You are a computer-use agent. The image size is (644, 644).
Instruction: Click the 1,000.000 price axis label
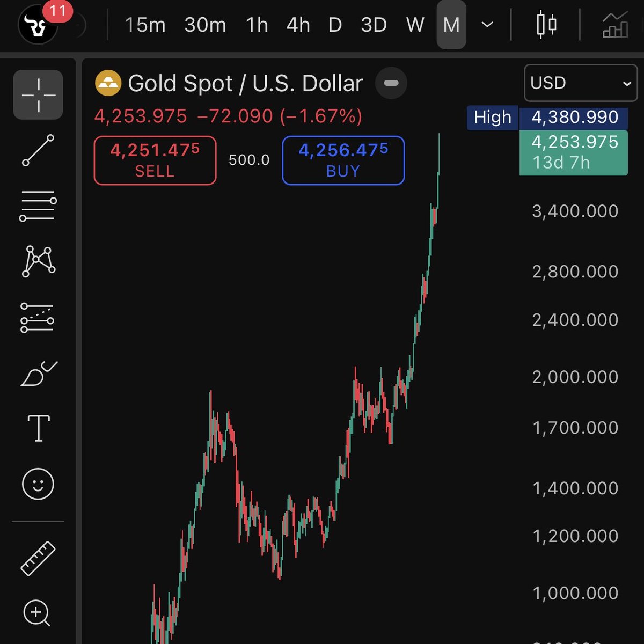coord(575,593)
